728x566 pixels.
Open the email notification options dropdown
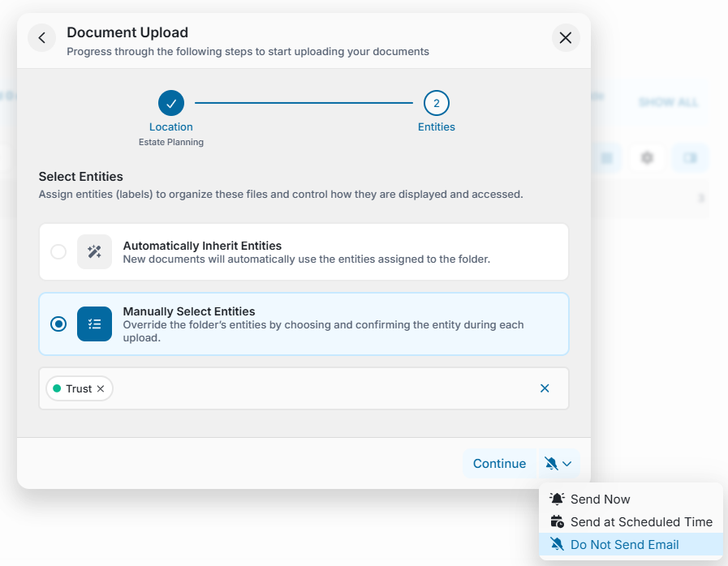point(558,464)
